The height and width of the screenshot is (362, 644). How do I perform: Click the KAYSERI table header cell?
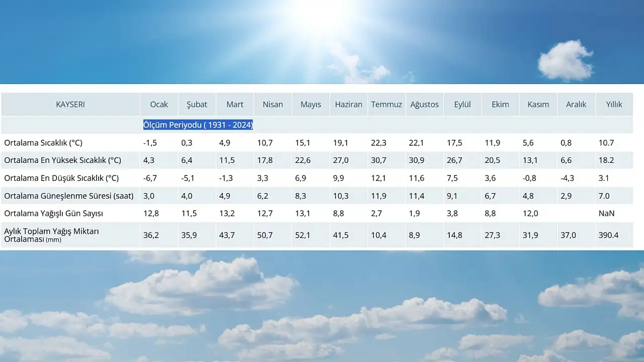[x=70, y=105]
